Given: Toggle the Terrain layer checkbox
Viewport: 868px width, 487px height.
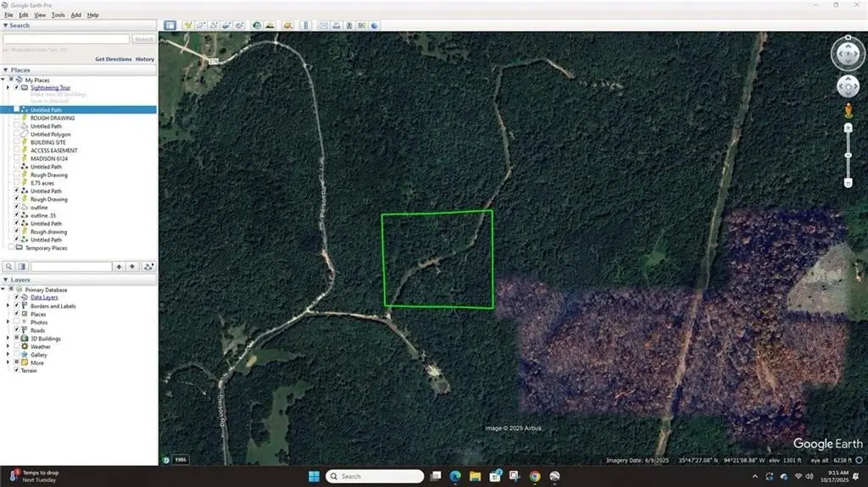Looking at the screenshot, I should click(17, 371).
